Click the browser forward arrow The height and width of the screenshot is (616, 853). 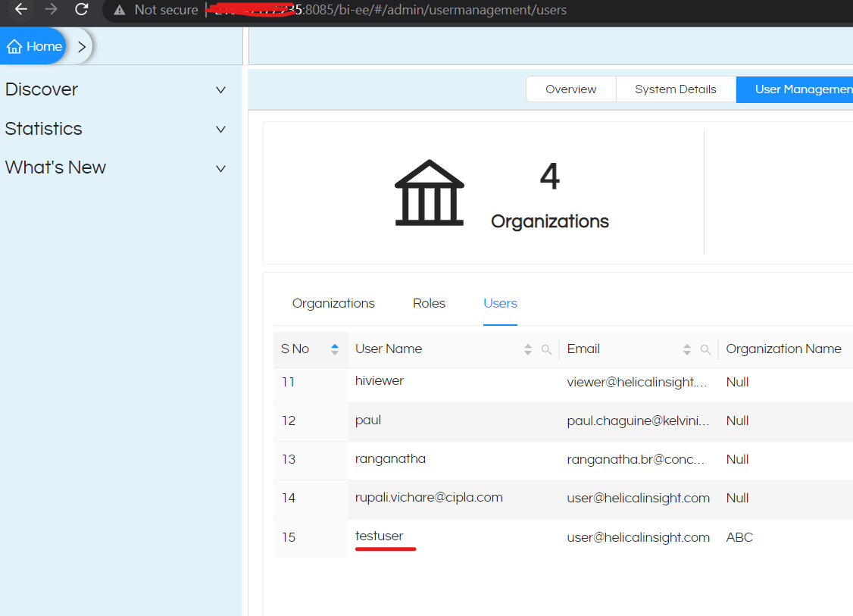click(51, 9)
